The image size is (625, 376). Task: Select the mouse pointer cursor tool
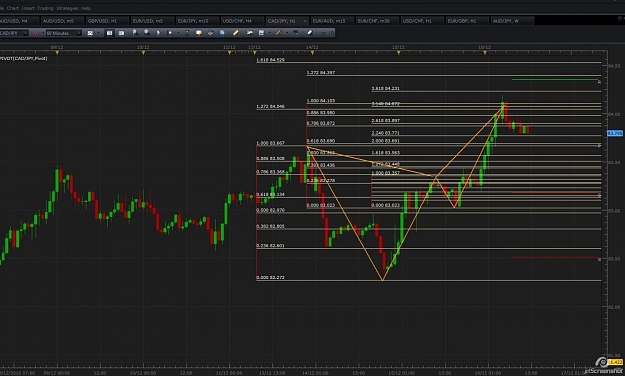click(x=158, y=33)
